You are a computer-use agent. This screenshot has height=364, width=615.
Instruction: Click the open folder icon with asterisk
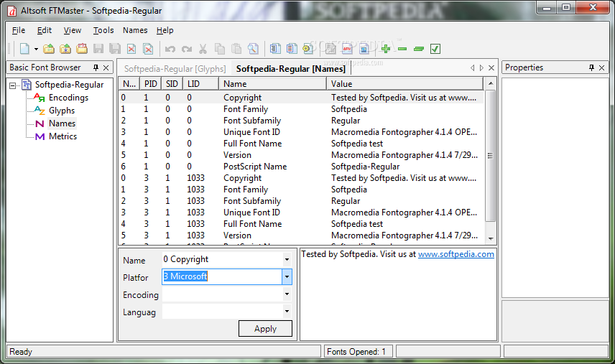[65, 49]
